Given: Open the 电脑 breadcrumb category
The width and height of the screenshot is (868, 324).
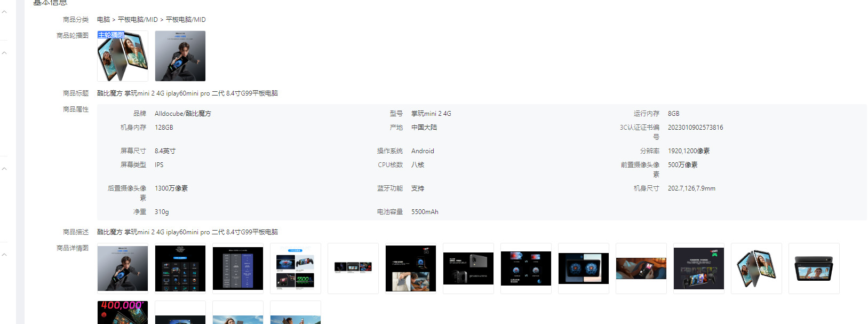Looking at the screenshot, I should [x=103, y=20].
